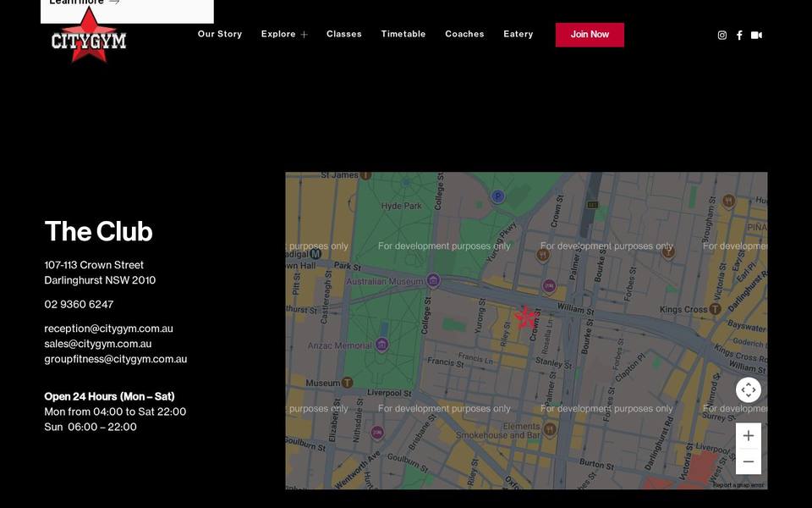Click the 107-113 Crown Street address

tap(94, 265)
